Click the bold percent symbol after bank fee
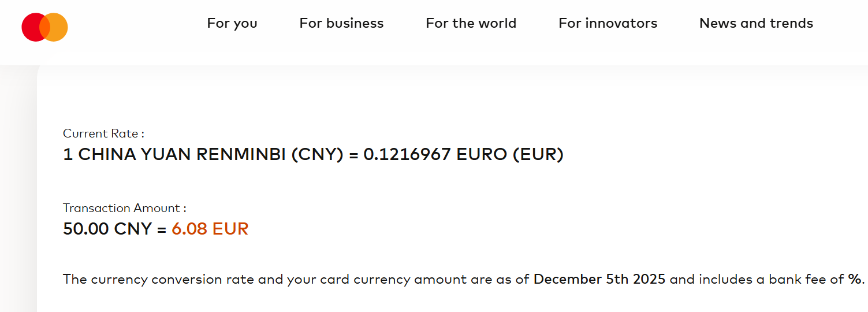The width and height of the screenshot is (868, 312). tap(855, 280)
